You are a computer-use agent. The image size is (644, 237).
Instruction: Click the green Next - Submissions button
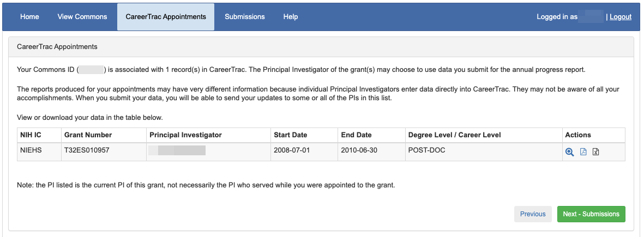(x=591, y=214)
